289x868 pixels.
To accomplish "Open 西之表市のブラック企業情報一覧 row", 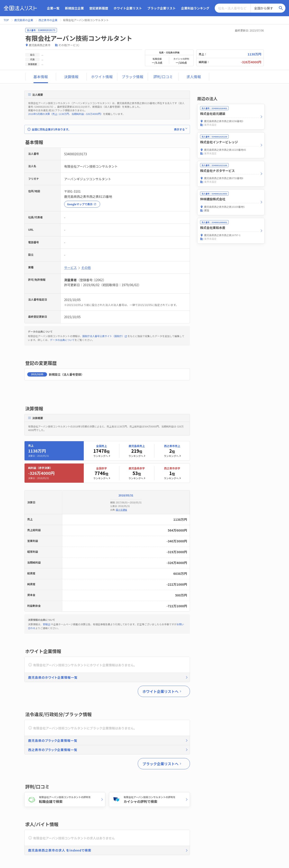I will [107, 750].
